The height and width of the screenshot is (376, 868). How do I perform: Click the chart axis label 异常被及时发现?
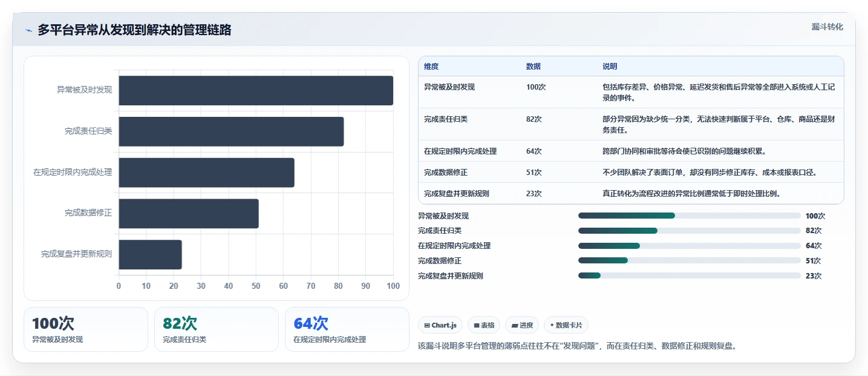click(85, 90)
